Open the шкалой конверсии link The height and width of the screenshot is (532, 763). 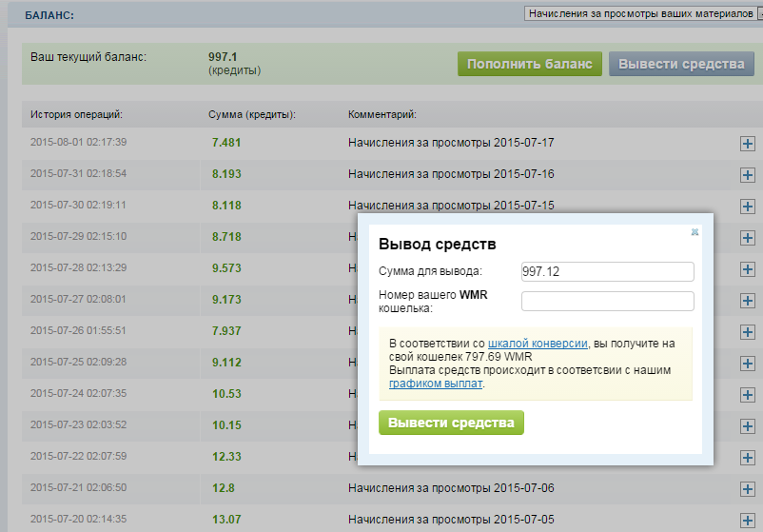[x=538, y=344]
